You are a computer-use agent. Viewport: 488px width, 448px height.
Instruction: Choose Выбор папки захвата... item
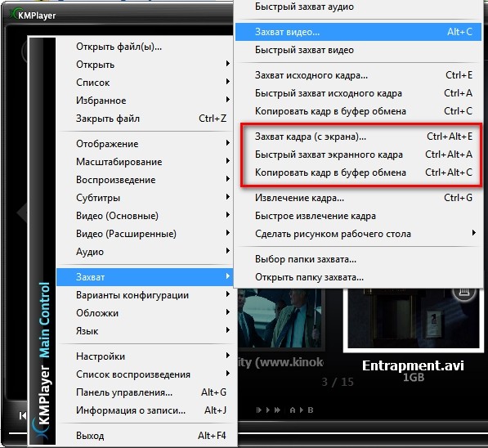pyautogui.click(x=358, y=259)
